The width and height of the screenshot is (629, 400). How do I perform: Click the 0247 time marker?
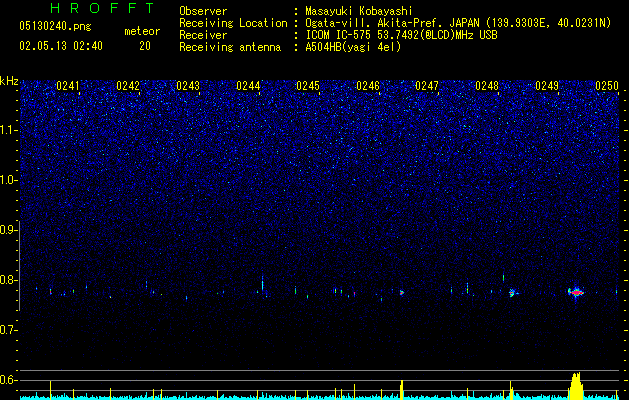point(427,86)
